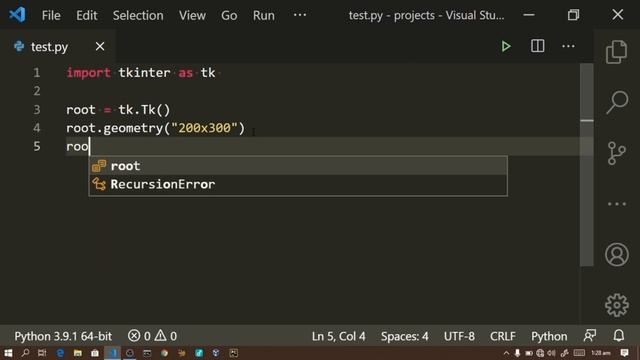
Task: Open the Explorer view in activity bar
Action: point(616,51)
